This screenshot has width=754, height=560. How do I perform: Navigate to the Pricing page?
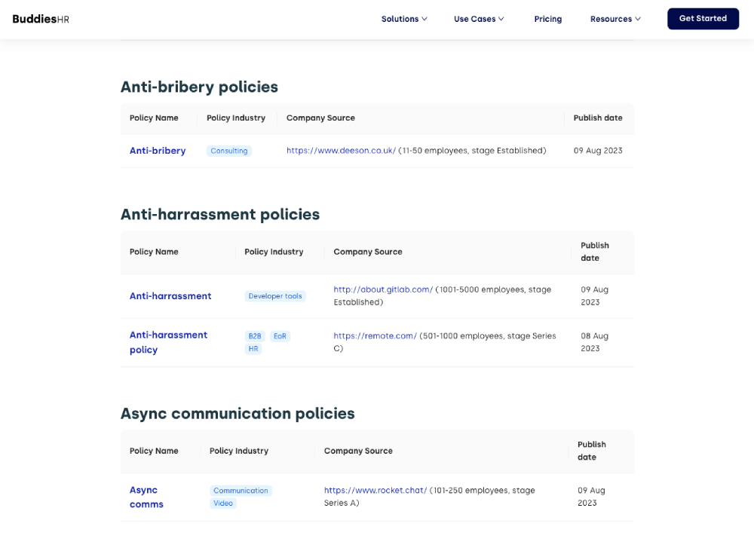(548, 19)
